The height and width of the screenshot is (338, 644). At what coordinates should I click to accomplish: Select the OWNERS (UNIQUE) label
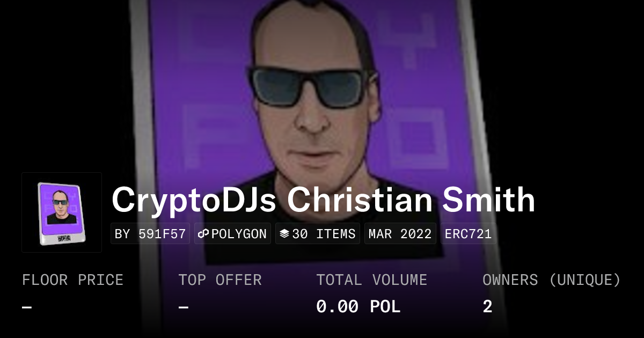[x=552, y=280]
